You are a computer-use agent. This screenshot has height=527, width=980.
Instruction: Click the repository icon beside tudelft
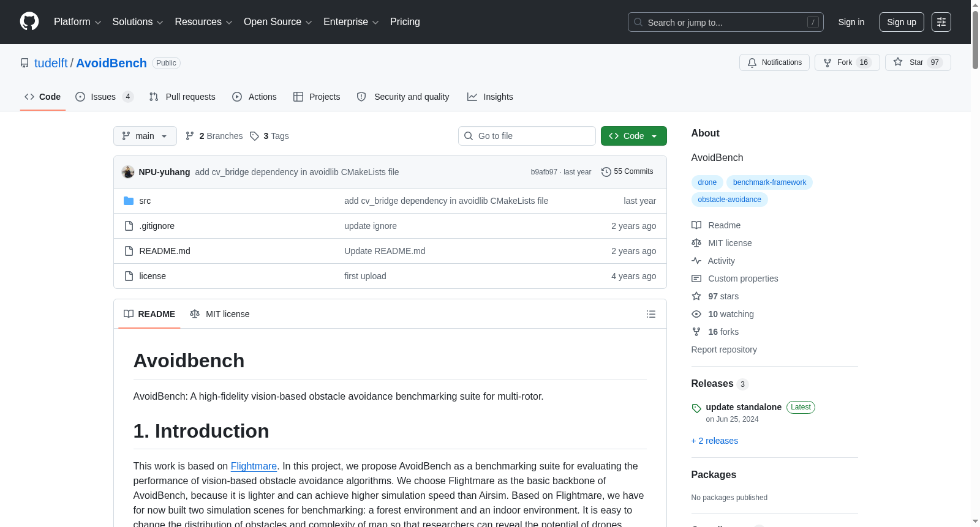(x=24, y=63)
